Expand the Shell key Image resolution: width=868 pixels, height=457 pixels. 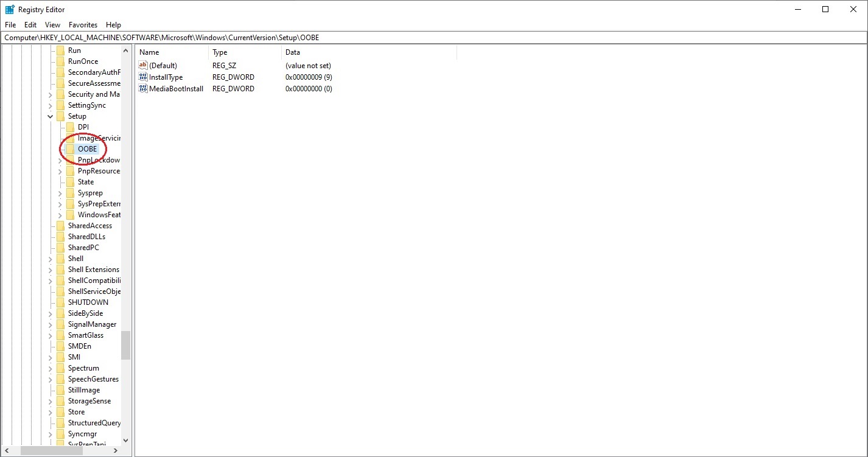pos(51,259)
